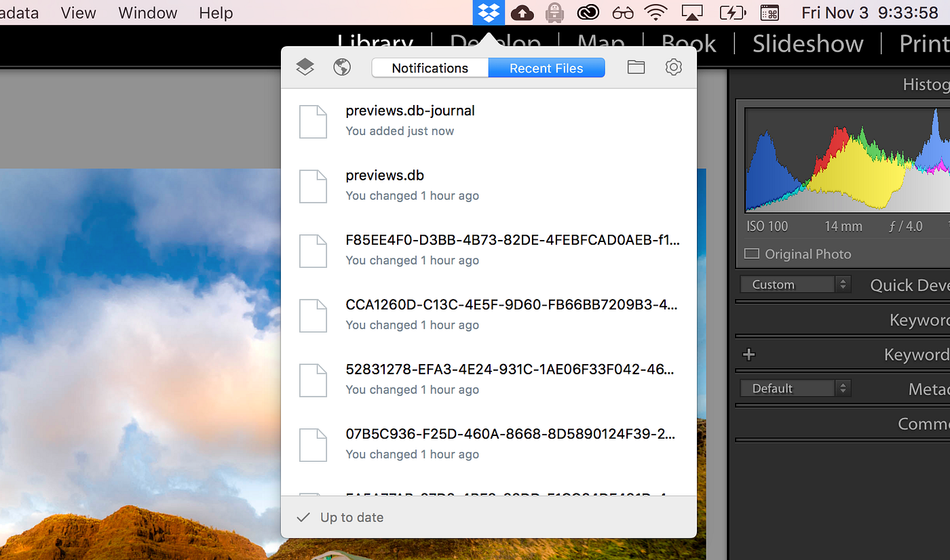
Task: Open Dropbox preferences with the gear icon
Action: [x=673, y=67]
